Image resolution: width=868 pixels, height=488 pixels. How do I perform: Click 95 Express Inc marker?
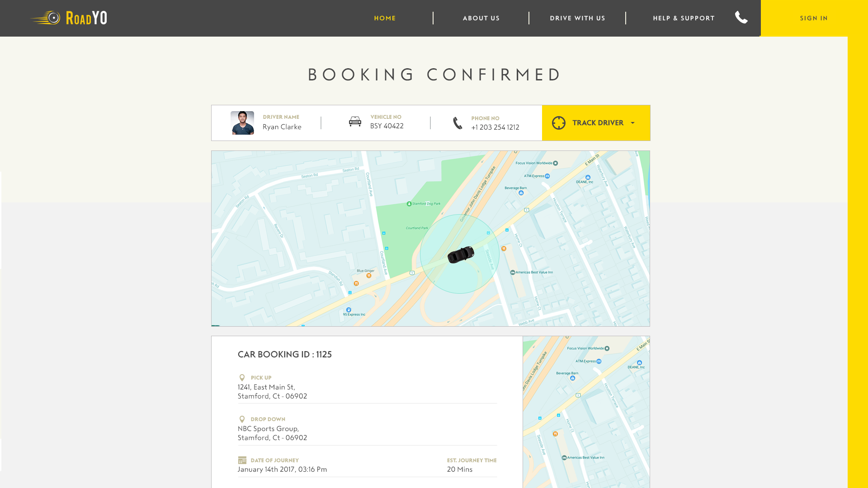pos(349,310)
